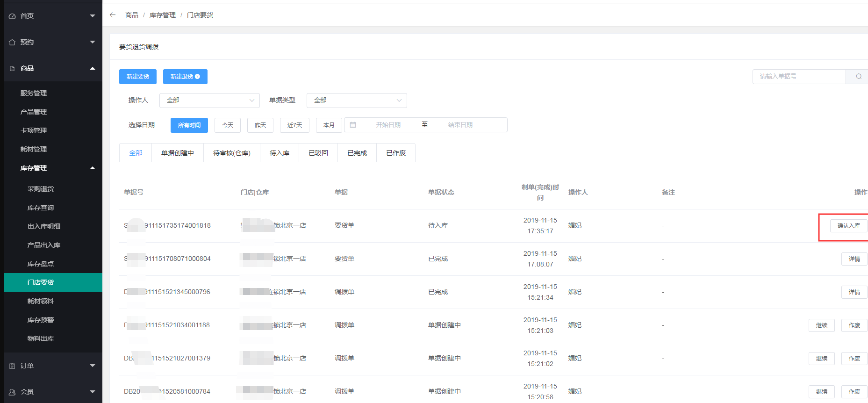Open 服务管理 in the sidebar

tap(53, 93)
